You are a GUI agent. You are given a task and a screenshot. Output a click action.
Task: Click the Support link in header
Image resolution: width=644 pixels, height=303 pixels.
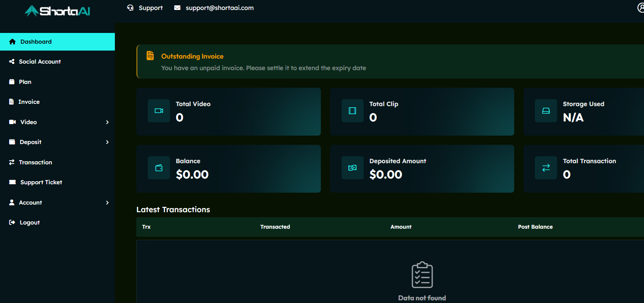(150, 8)
